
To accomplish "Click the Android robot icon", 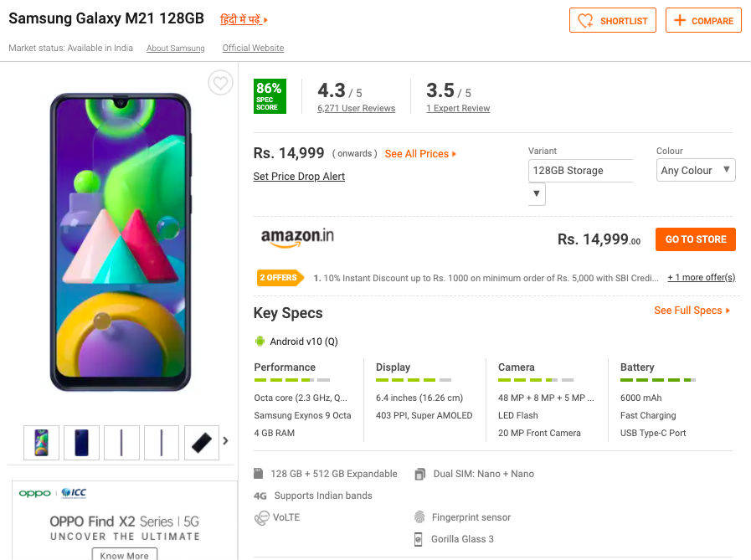I will tap(260, 342).
